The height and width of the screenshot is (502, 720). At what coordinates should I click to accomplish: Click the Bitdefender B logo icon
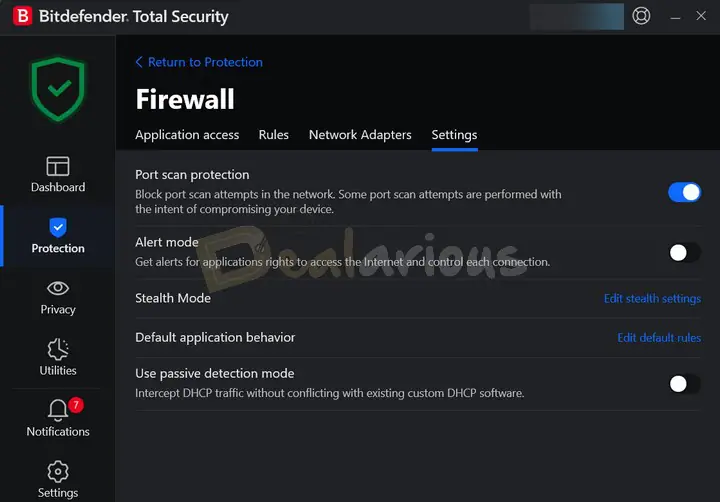point(21,16)
